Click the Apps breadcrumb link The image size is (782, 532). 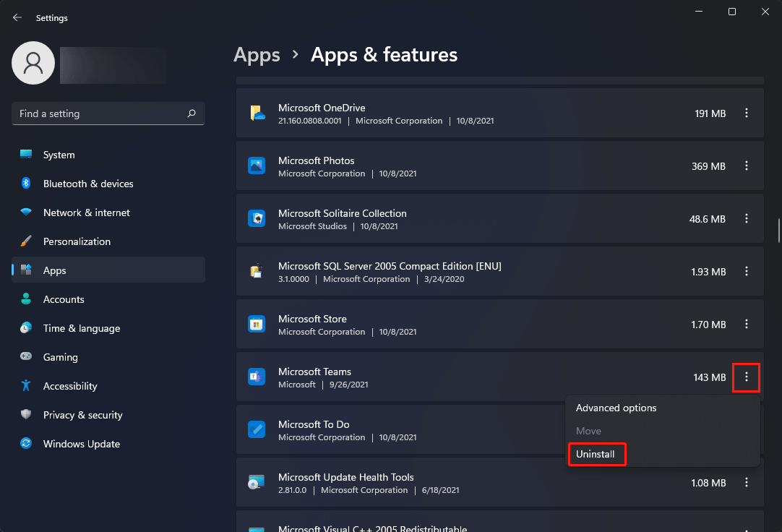(x=257, y=55)
